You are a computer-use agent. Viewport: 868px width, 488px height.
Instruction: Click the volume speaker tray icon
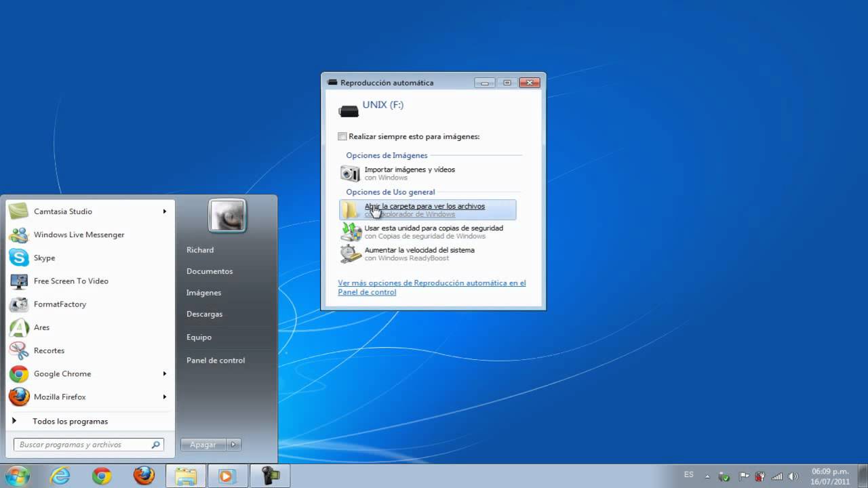(x=794, y=477)
